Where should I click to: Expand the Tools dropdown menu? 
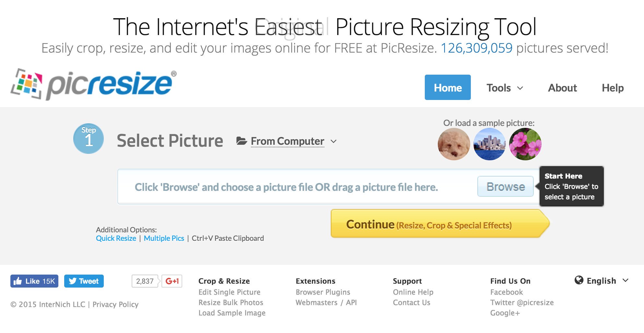[x=505, y=88]
